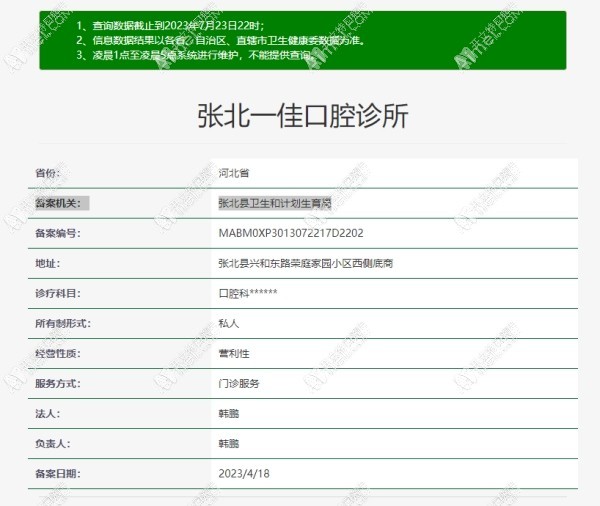Select the value 营利性
This screenshot has width=600, height=506.
pos(234,353)
